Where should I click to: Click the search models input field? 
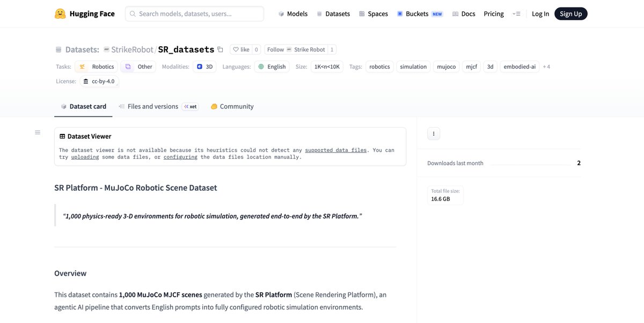[194, 13]
